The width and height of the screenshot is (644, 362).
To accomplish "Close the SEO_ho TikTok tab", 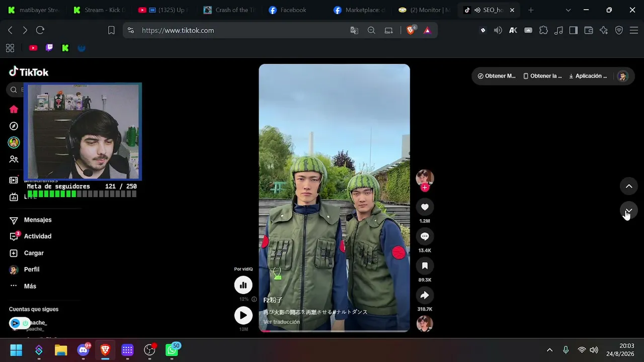I will click(x=512, y=10).
